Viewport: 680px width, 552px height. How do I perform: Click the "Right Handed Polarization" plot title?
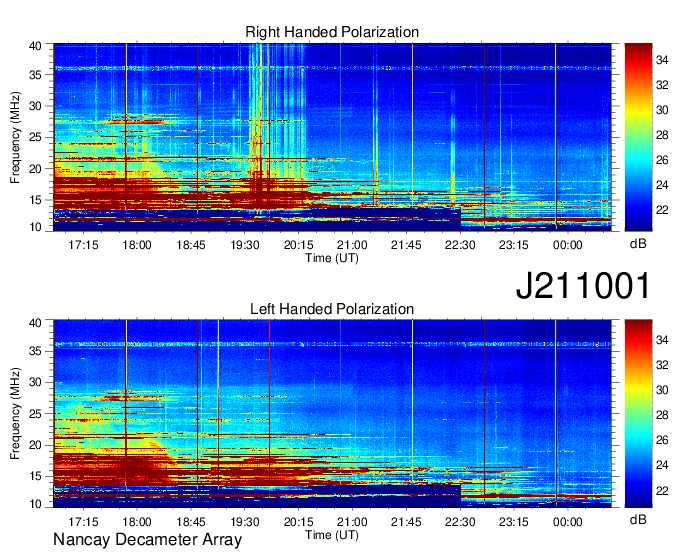332,32
